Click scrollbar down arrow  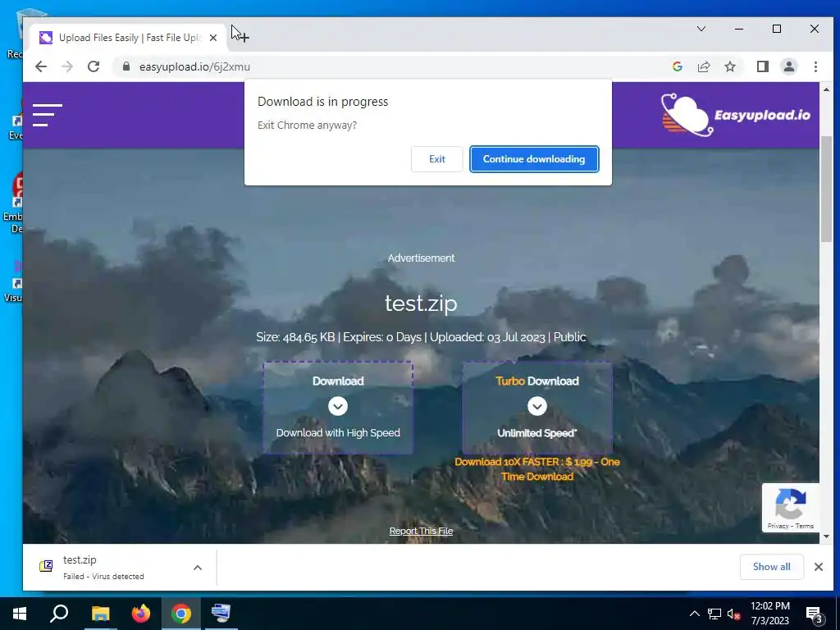(x=826, y=536)
